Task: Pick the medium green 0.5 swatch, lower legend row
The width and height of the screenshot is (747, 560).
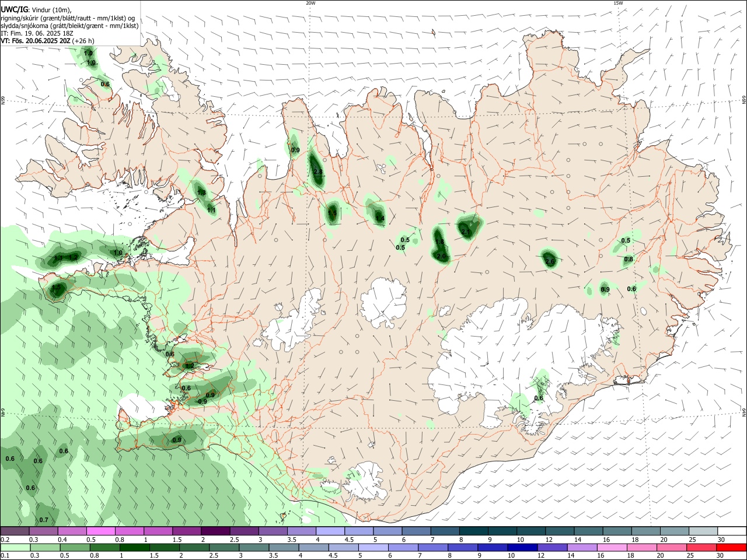Action: click(75, 547)
